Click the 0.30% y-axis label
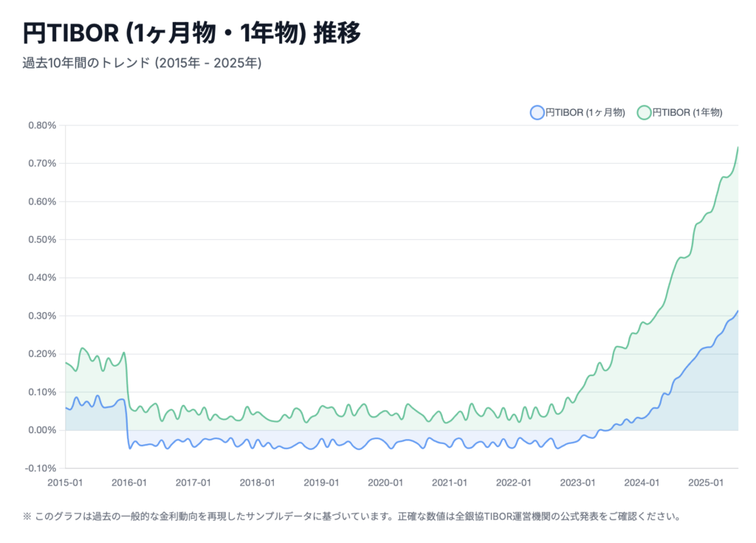 pos(42,316)
